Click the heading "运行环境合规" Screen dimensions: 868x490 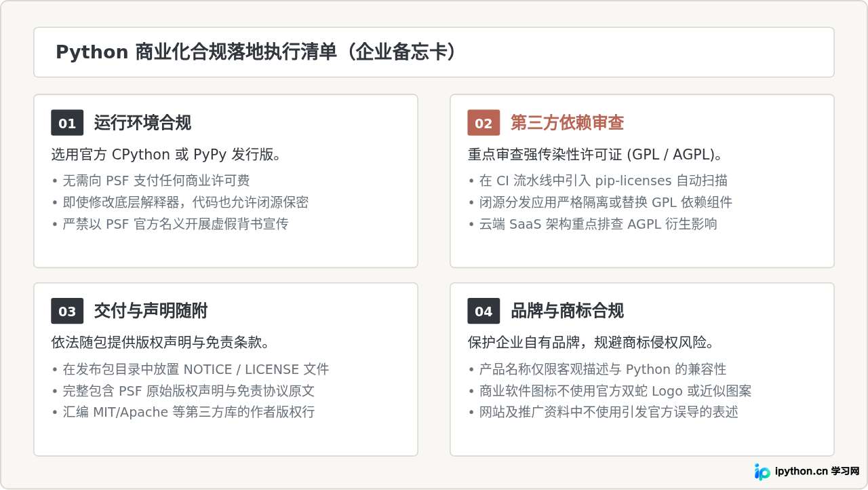[x=142, y=123]
